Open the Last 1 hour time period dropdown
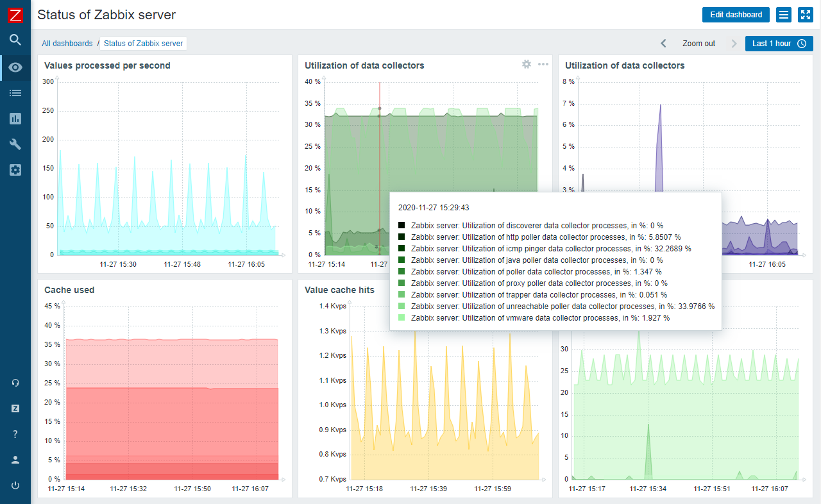Image resolution: width=821 pixels, height=504 pixels. coord(779,43)
